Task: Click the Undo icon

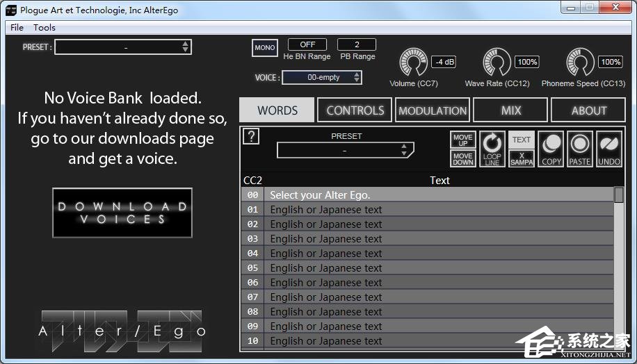Action: tap(609, 149)
